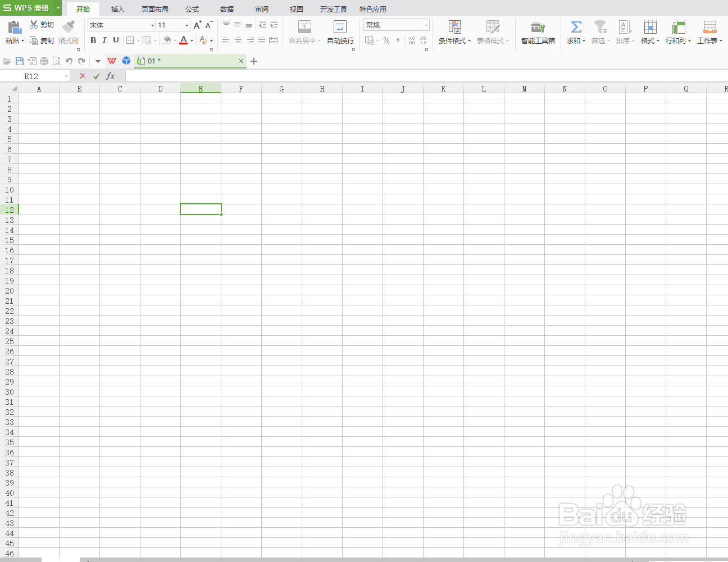
Task: Click the Undo arrow
Action: [69, 61]
